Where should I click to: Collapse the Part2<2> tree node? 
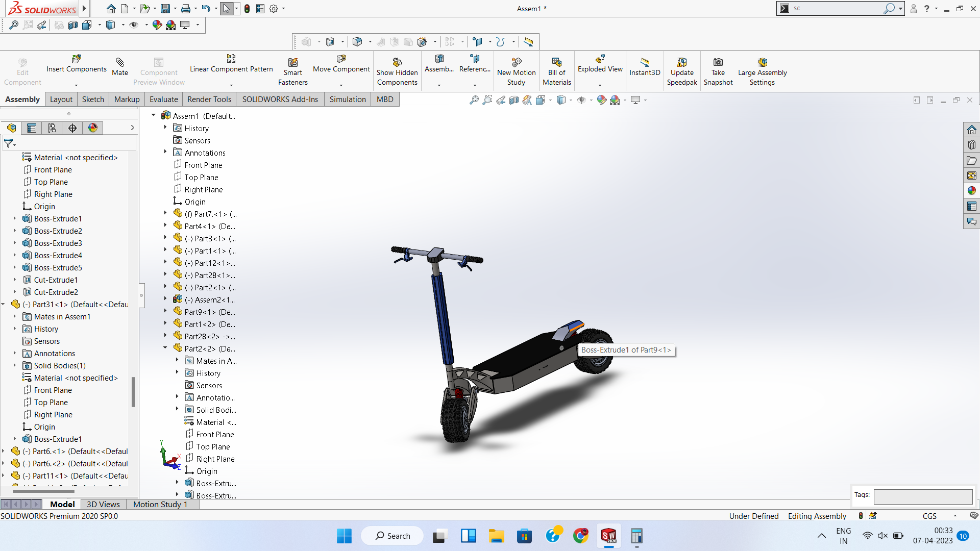pyautogui.click(x=165, y=348)
